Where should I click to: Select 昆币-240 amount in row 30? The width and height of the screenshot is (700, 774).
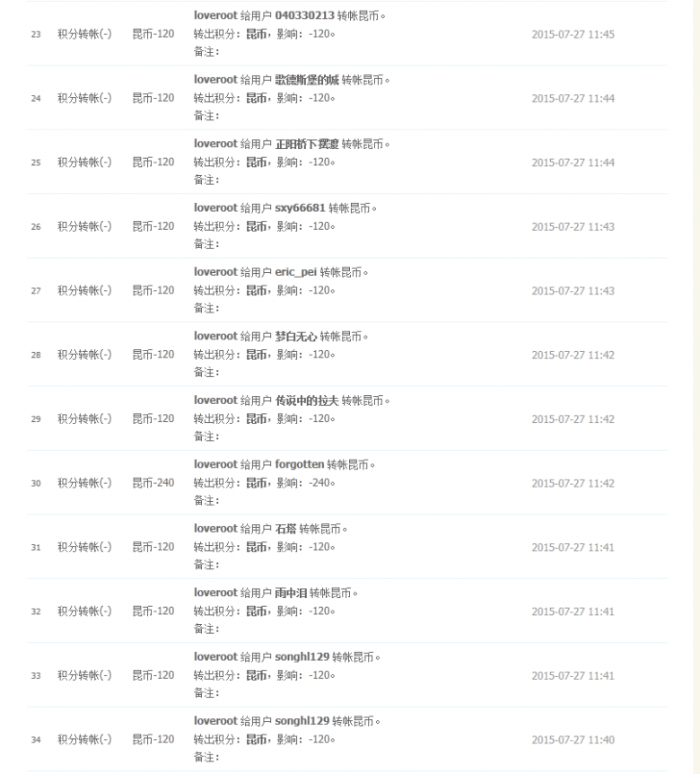153,483
